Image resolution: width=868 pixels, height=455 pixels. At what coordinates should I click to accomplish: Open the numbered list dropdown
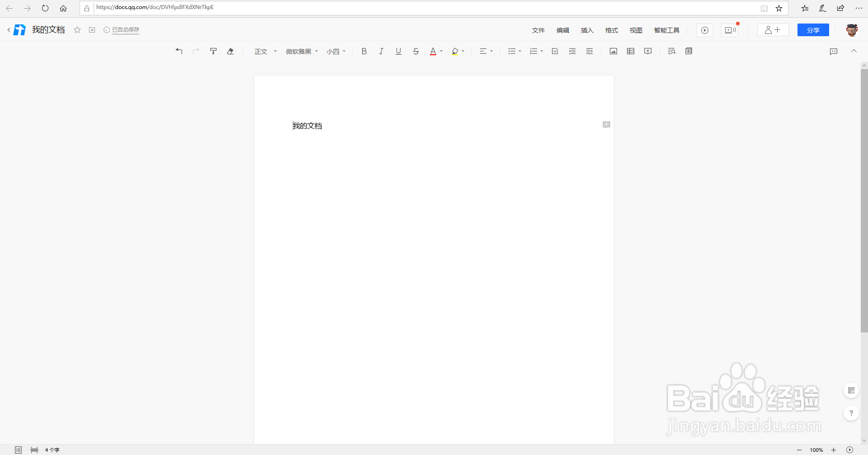[536, 51]
